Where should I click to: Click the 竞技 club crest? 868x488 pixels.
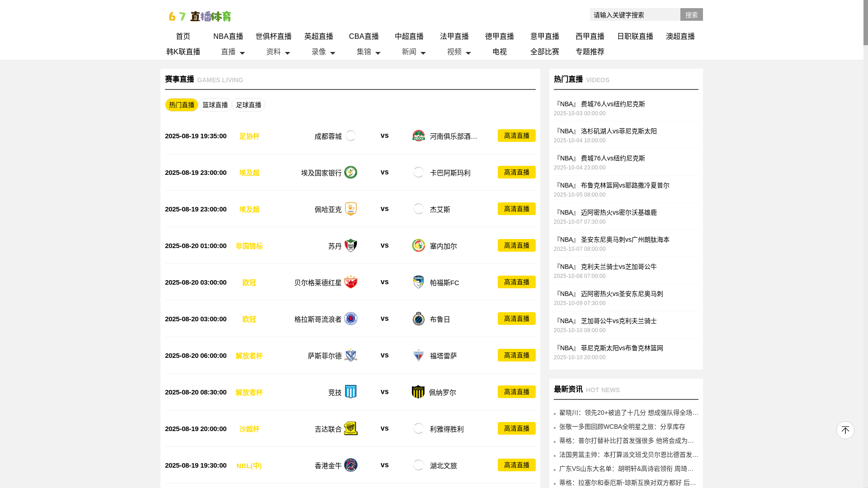(351, 392)
